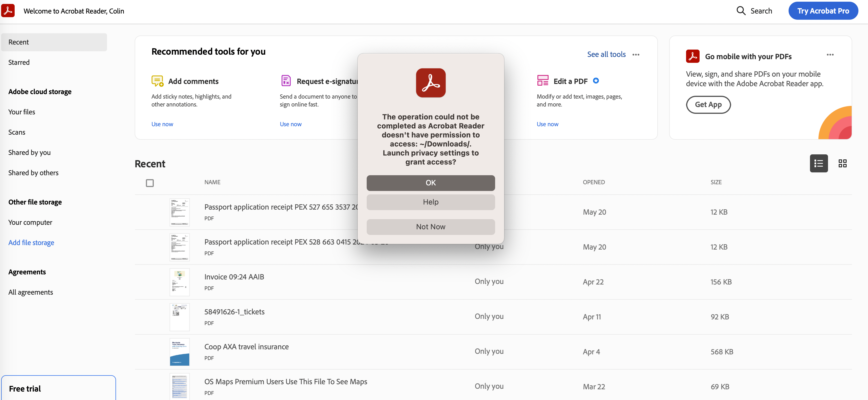Click the See all tools link
This screenshot has height=400, width=868.
(606, 55)
